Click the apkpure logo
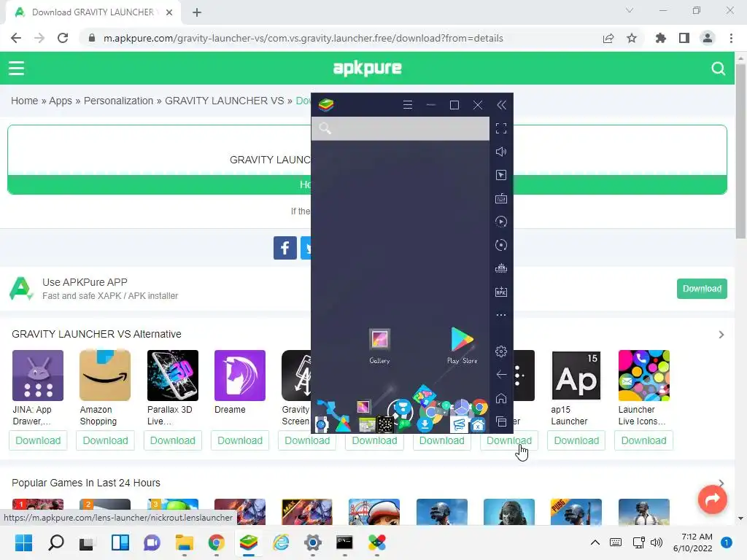747x560 pixels. click(368, 69)
